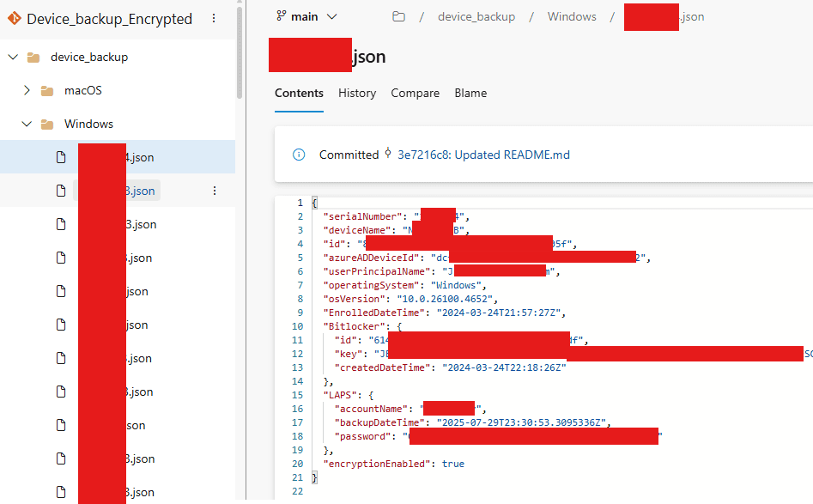Click the branch icon beside main
Screen dimensions: 813x504
280,16
